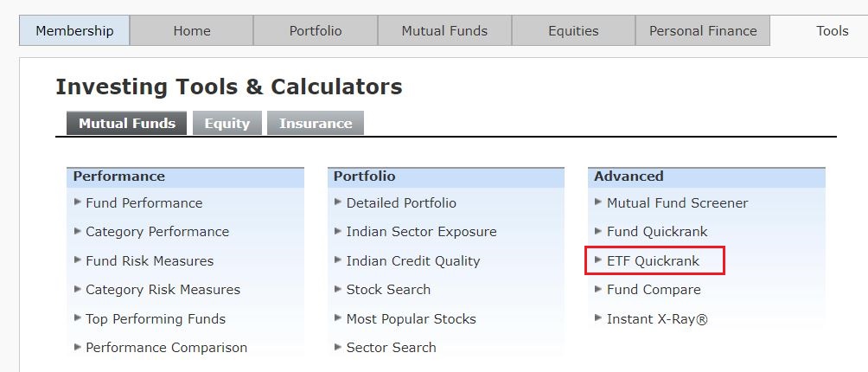Go to the Home tab
This screenshot has width=868, height=372.
click(191, 30)
